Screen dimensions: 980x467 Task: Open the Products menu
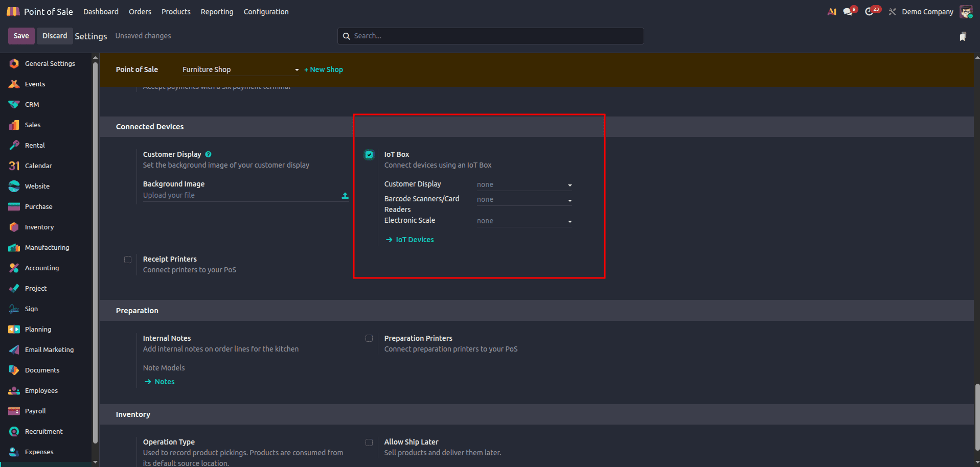tap(176, 12)
